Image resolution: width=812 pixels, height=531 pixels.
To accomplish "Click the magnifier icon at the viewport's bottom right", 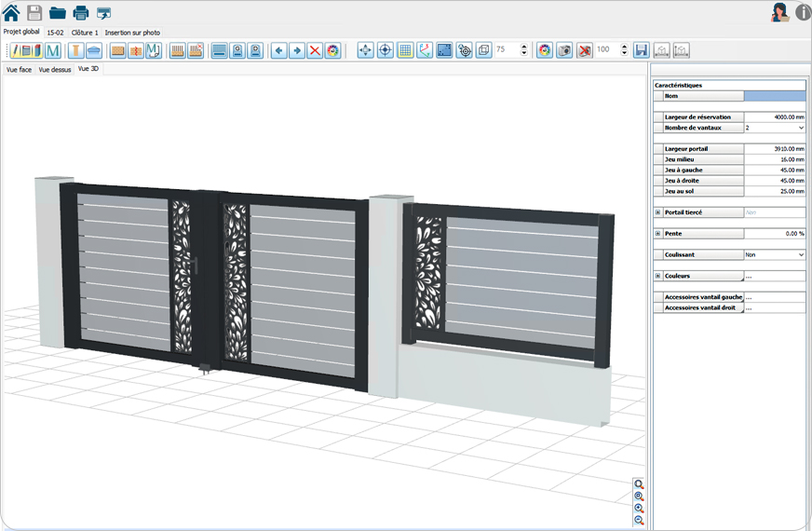I will (639, 484).
